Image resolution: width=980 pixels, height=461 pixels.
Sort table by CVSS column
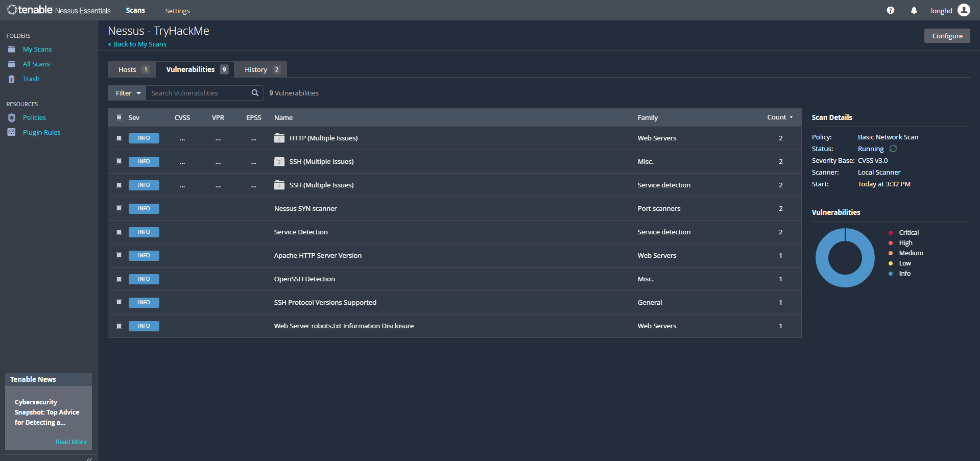click(182, 117)
